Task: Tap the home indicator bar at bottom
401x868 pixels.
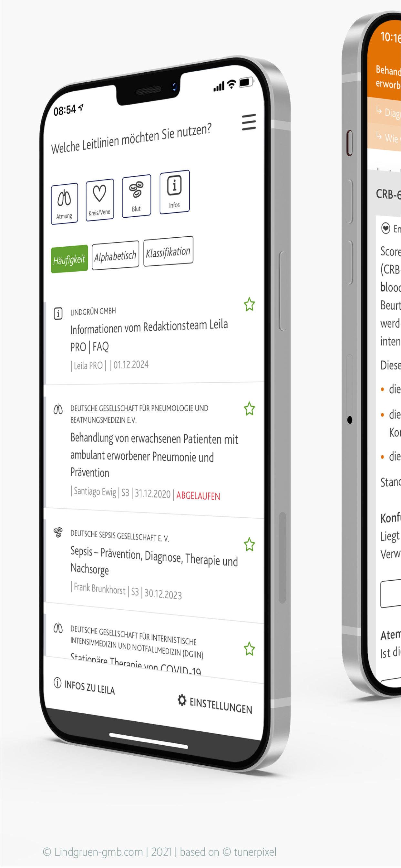Action: (x=149, y=741)
